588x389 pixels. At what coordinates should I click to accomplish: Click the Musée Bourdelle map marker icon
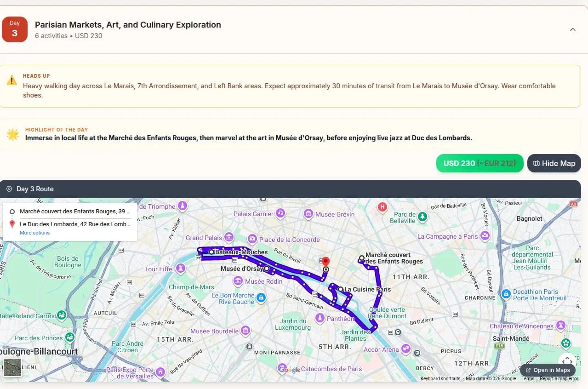[245, 331]
